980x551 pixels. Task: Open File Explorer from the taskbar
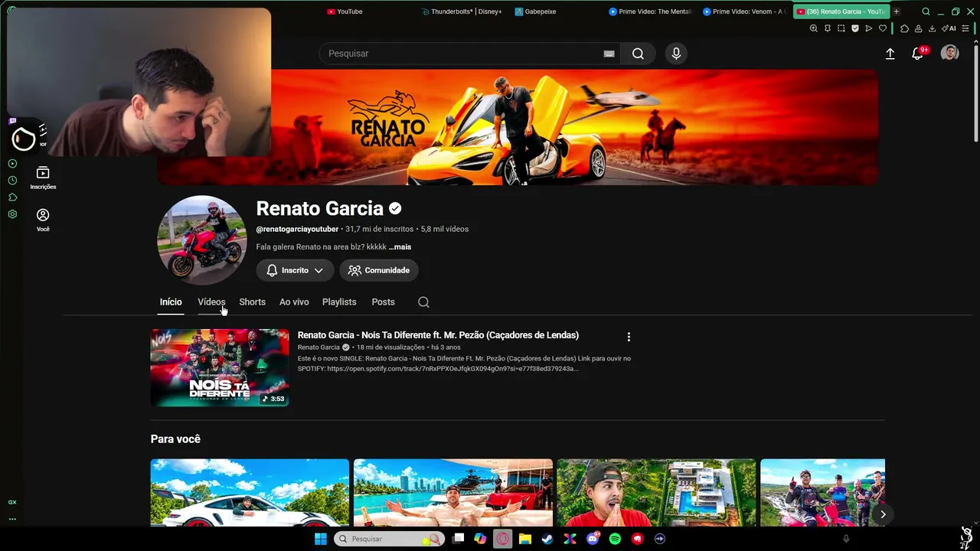524,539
